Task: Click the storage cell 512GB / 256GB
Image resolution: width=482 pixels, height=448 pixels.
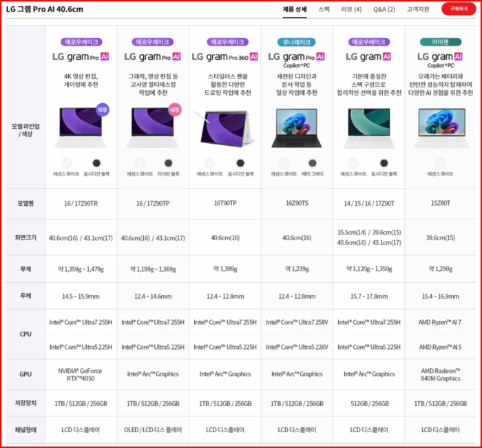Action: (x=370, y=403)
